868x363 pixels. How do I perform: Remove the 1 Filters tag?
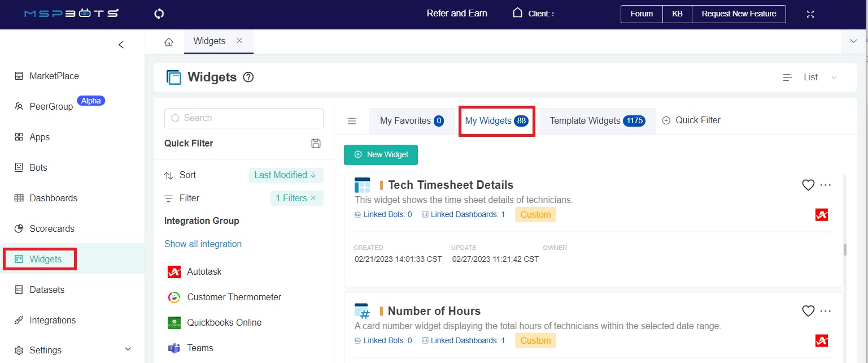pyautogui.click(x=313, y=198)
